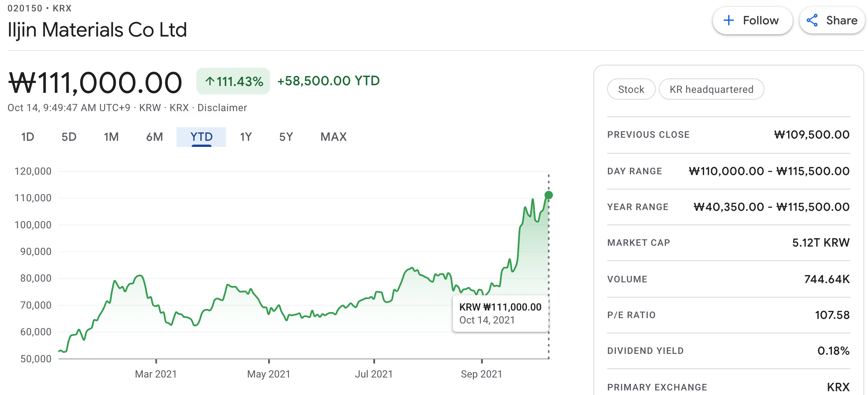Click the VOLUME label
Viewport: 868px width, 395px height.
tap(627, 279)
